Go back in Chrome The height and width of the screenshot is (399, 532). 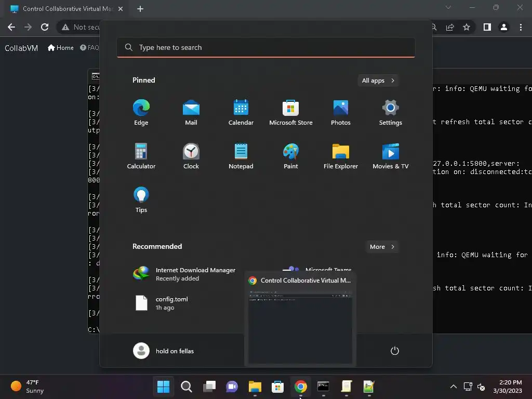(x=11, y=27)
